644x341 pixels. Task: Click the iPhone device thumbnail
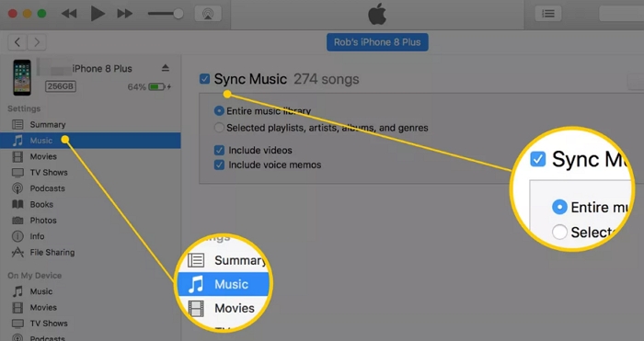(x=22, y=77)
